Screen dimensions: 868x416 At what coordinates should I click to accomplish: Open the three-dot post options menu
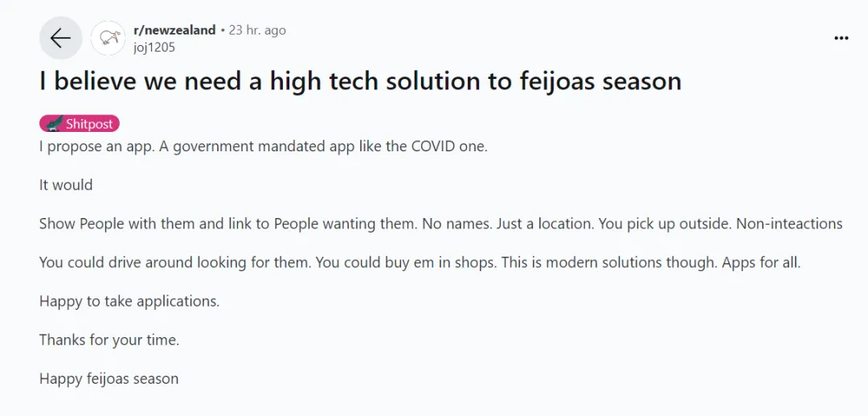(841, 38)
